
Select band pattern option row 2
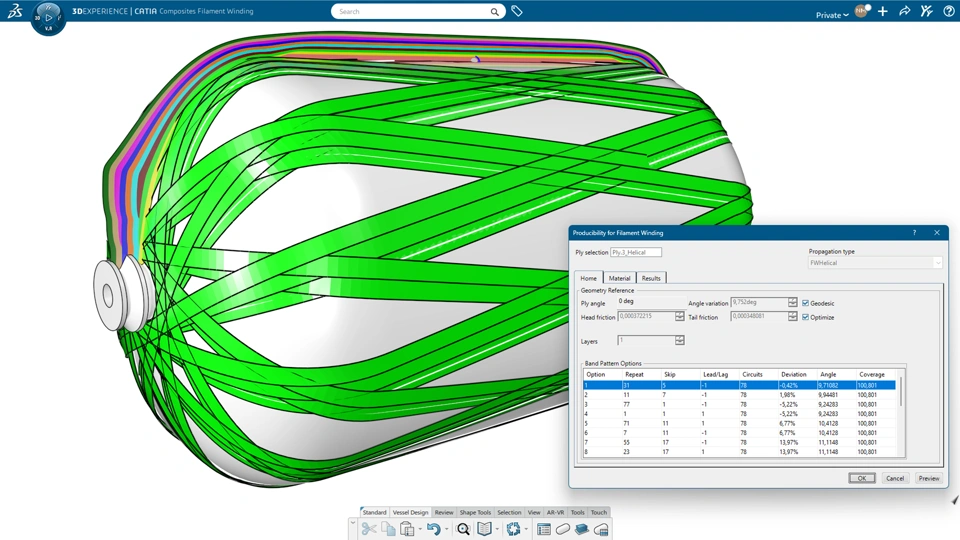[x=739, y=395]
